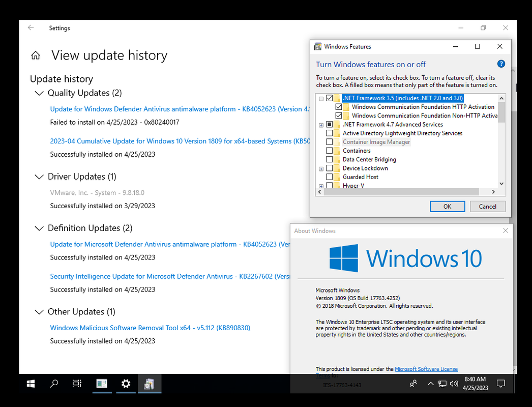This screenshot has width=532, height=407.
Task: Enable Active Directory Lightweight Directory Services
Action: click(x=329, y=133)
